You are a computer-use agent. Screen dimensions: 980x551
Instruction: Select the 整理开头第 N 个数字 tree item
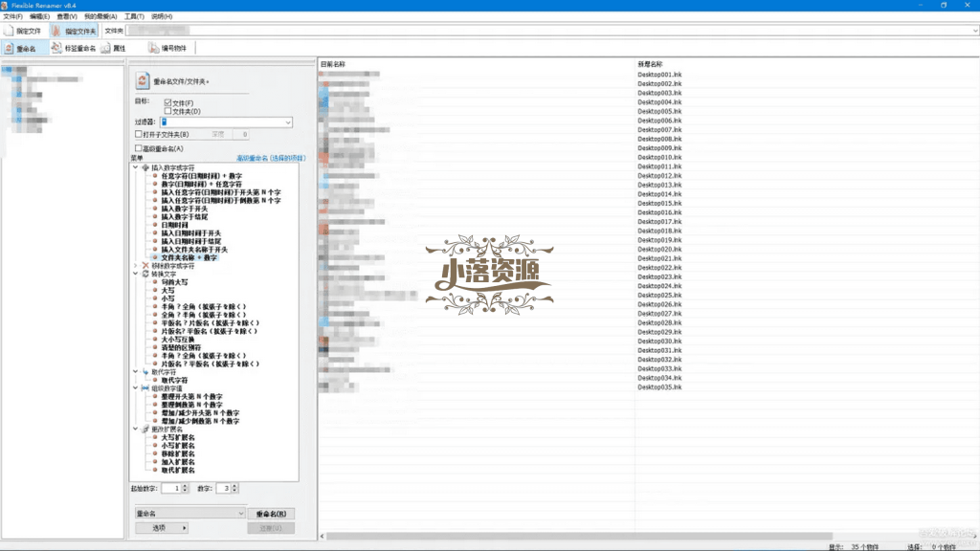[191, 397]
